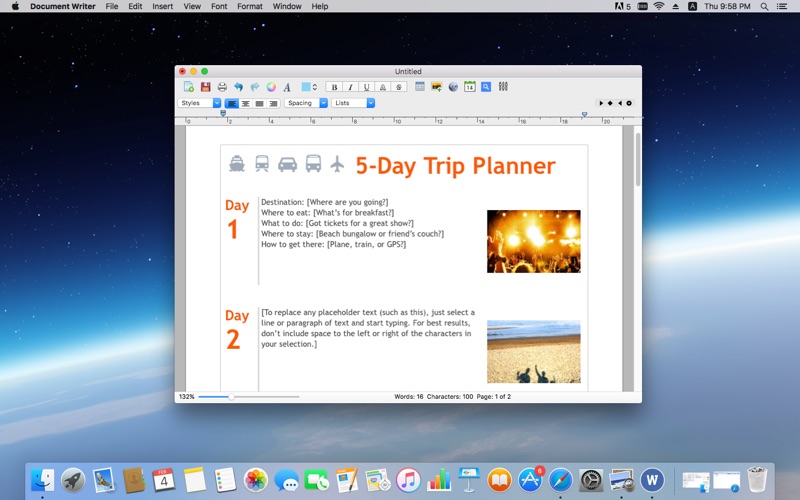Click the 'Destination: [Where are you going?]' line

tap(324, 202)
